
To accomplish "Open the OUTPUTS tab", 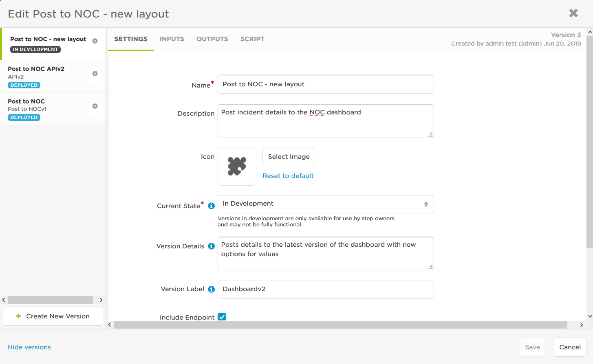I will click(x=212, y=39).
